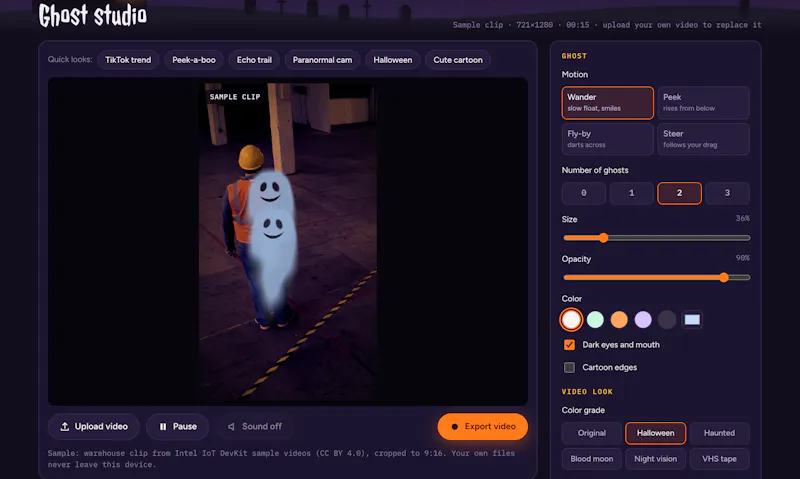Screen dimensions: 800x479
Task: Select the Steer motion option
Action: (704, 139)
